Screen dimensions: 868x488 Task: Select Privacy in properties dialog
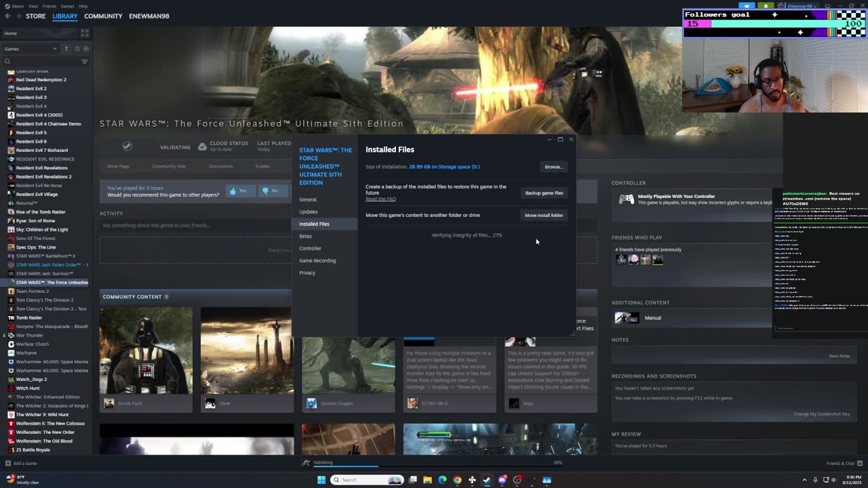307,272
